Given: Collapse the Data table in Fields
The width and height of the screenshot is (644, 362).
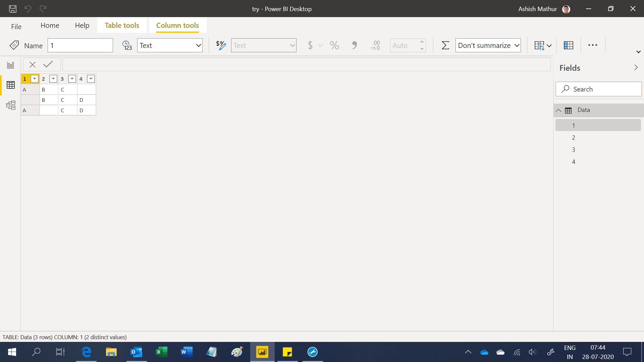Looking at the screenshot, I should (558, 110).
